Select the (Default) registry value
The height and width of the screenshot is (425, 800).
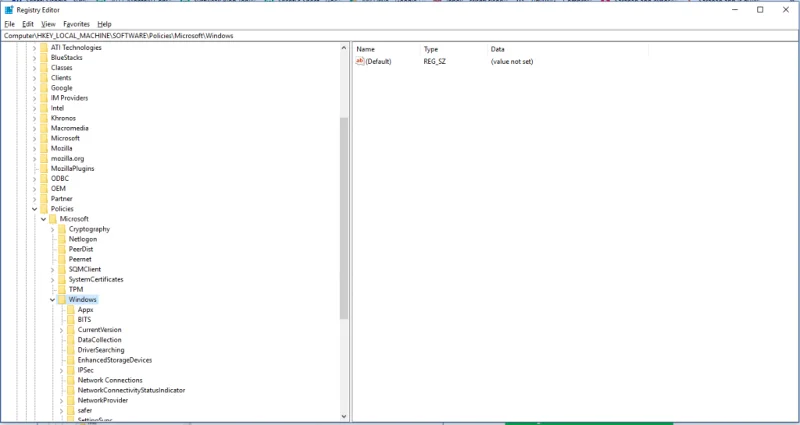(378, 61)
